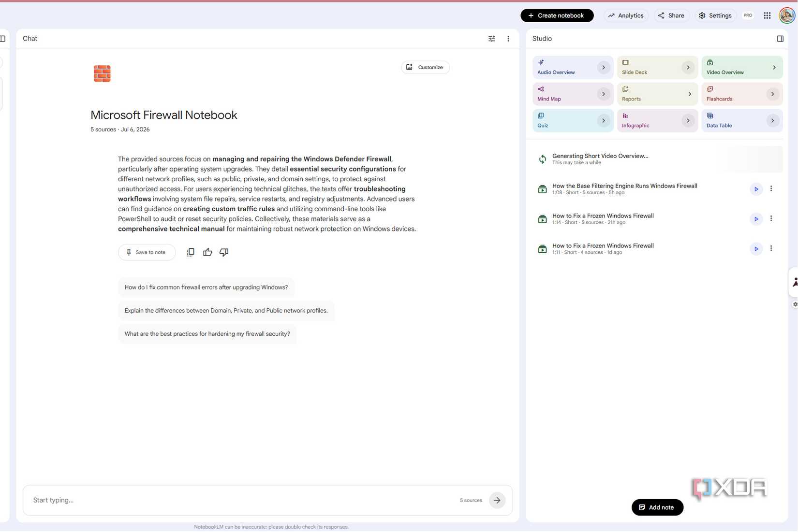The width and height of the screenshot is (798, 532).
Task: Ask about Domain, Private, Public profiles
Action: coord(226,310)
